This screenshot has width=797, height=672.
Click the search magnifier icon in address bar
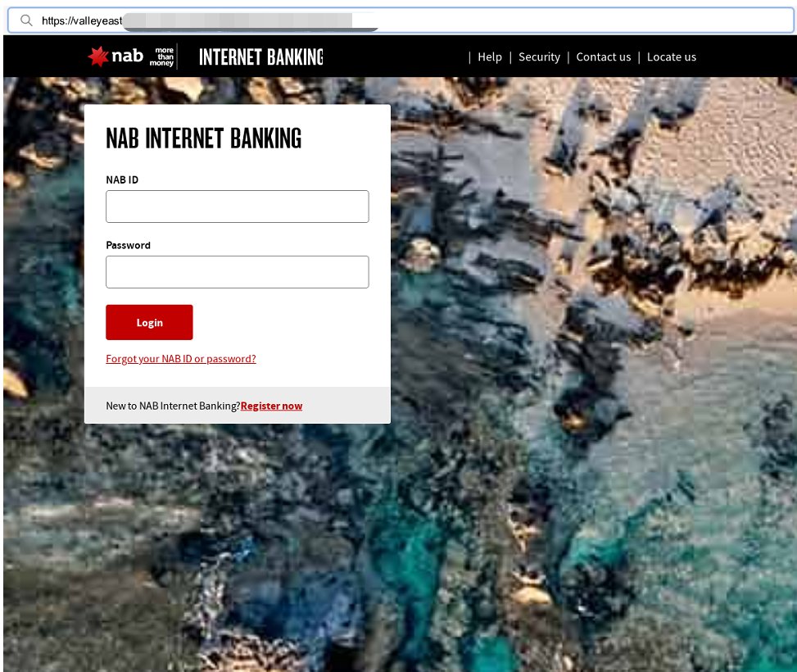click(26, 20)
